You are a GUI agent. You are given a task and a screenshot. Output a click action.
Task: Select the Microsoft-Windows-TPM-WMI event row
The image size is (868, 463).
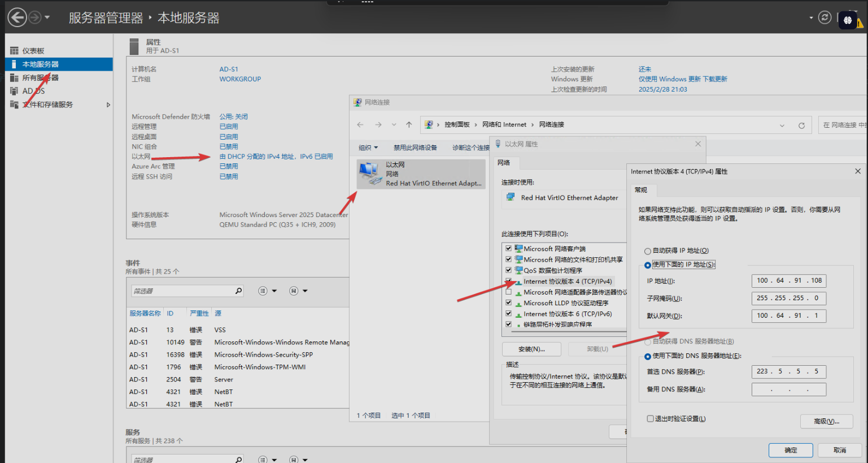238,367
